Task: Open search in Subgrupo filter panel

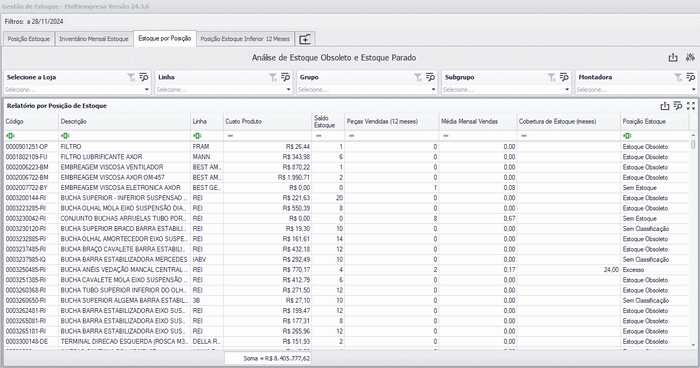Action: [564, 77]
